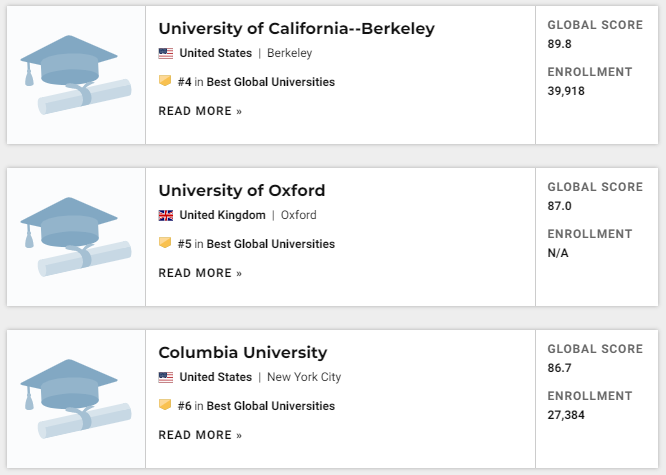666x475 pixels.
Task: Open the University of Oxford title link
Action: coord(242,190)
